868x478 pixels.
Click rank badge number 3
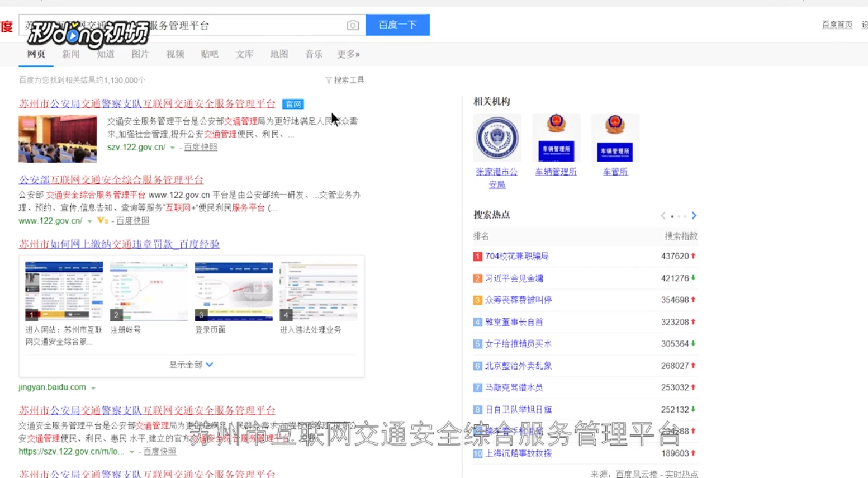[x=477, y=300]
